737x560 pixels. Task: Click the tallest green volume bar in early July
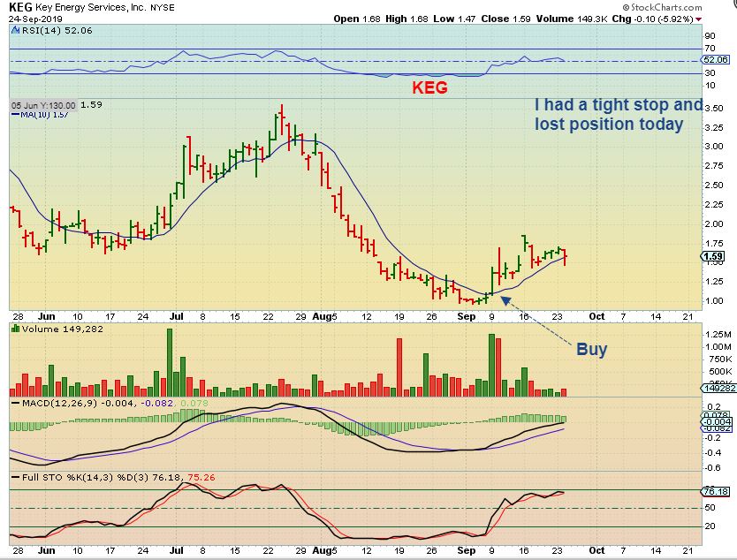[x=170, y=363]
